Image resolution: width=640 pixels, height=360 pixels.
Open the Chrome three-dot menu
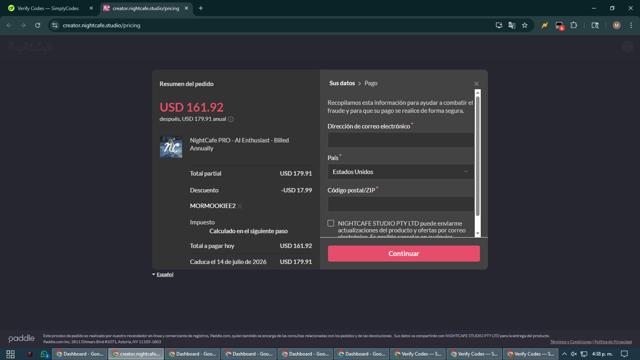point(631,25)
